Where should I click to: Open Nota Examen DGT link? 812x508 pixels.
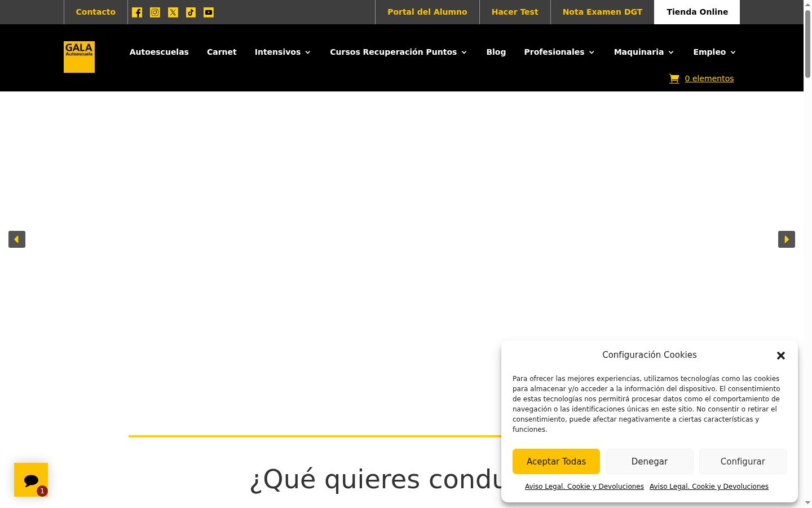[602, 12]
